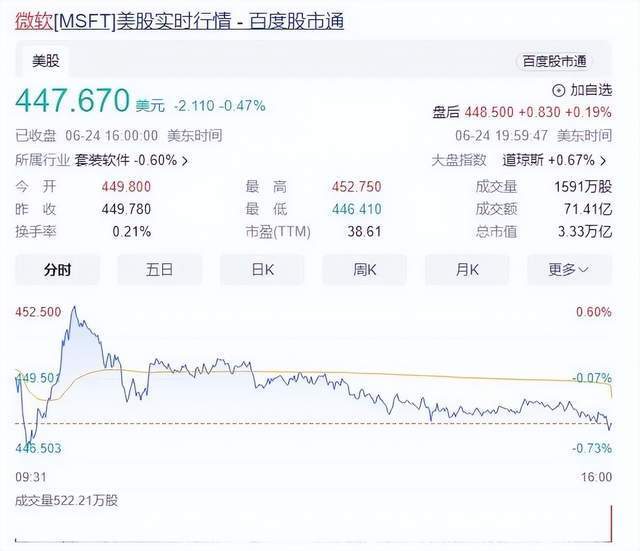
Task: Expand index chevron after +0.67%
Action: [x=603, y=160]
